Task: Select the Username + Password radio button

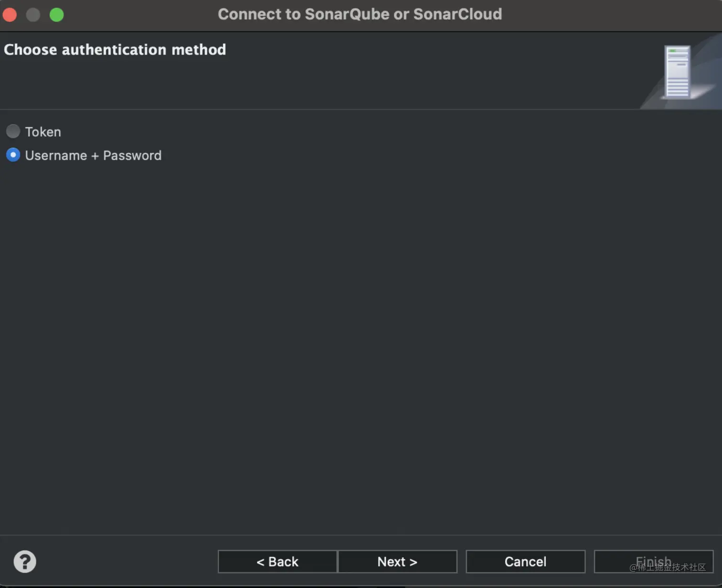Action: pos(13,155)
